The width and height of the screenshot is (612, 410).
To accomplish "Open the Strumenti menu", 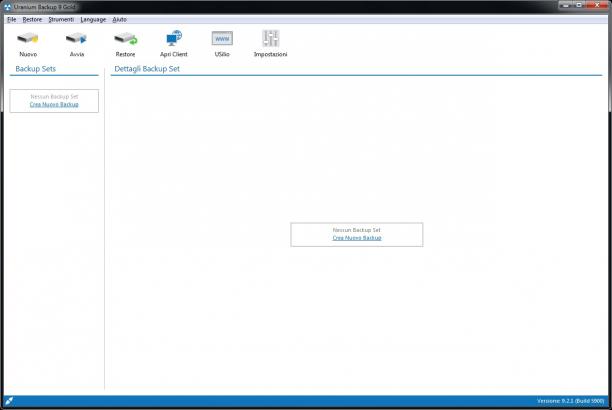I will tap(61, 20).
